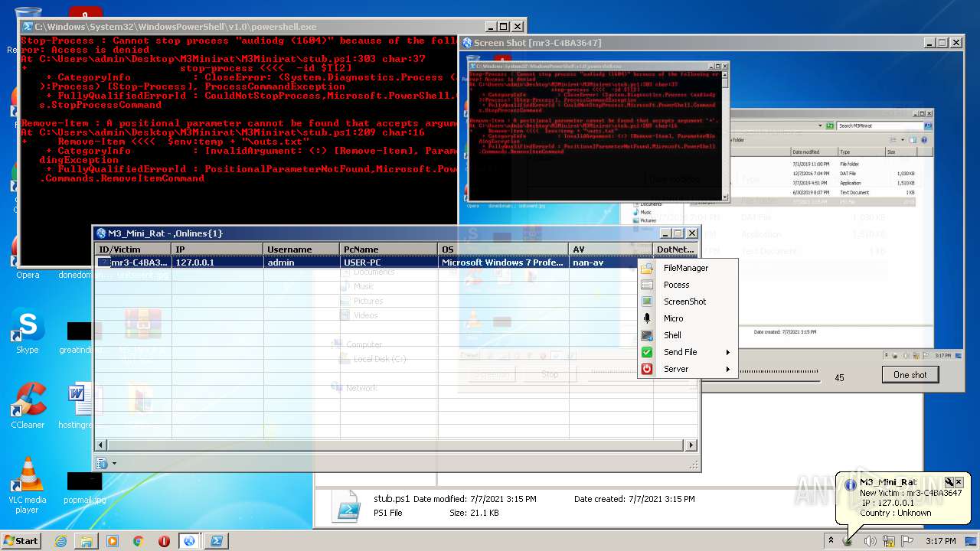Switch to PowerShell taskbar button

click(216, 541)
